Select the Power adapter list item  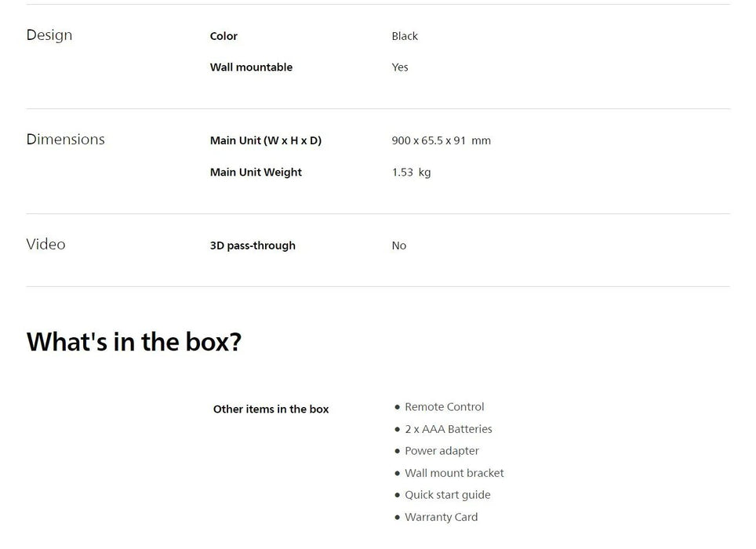pos(442,451)
